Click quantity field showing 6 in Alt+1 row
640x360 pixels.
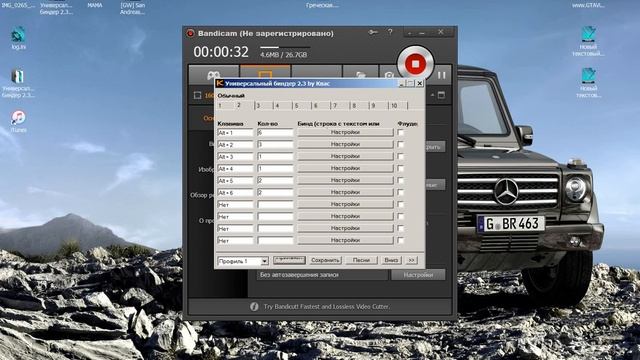point(275,133)
